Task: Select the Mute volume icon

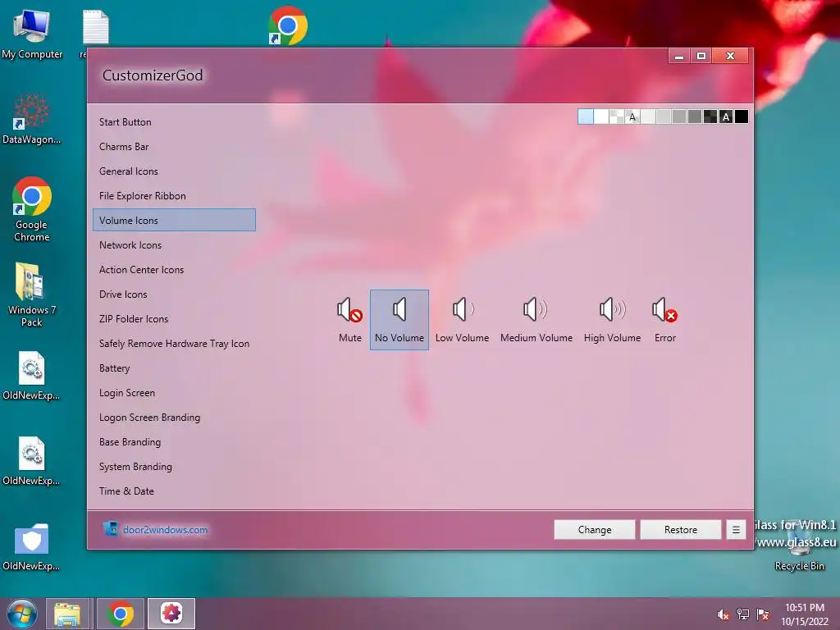Action: (x=349, y=320)
